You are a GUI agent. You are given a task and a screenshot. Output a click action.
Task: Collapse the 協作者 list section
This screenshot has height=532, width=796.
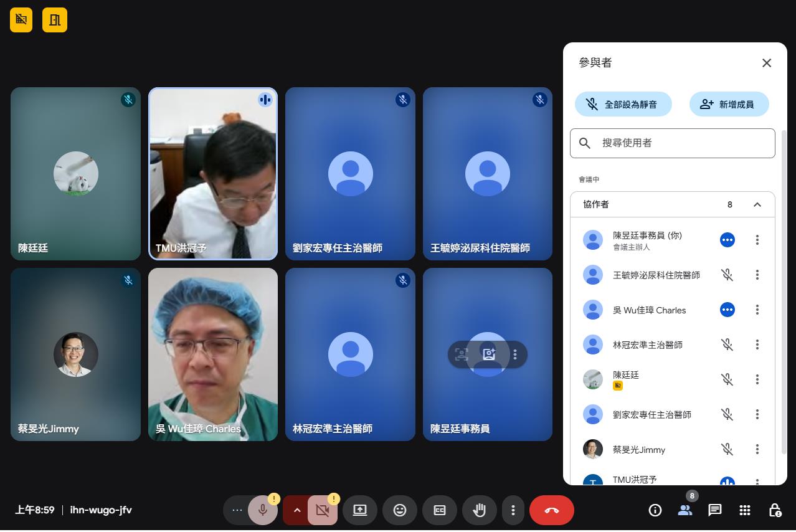pyautogui.click(x=757, y=204)
